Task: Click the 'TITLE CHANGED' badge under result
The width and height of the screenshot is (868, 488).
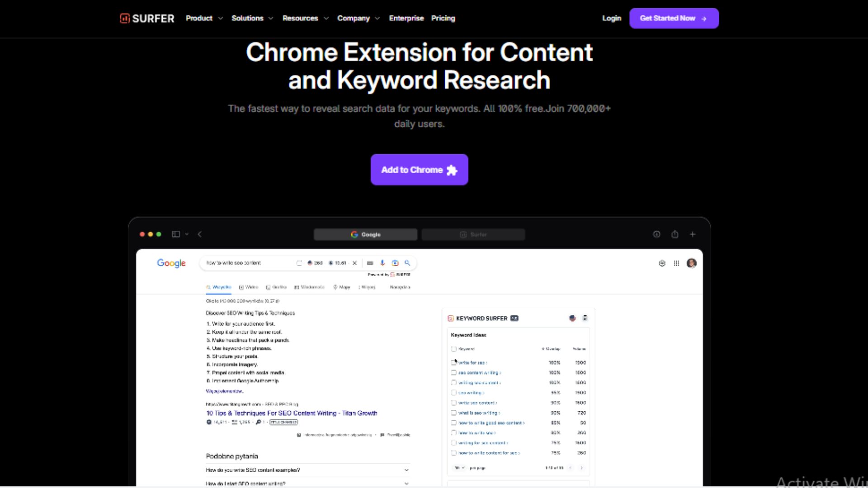Action: click(x=284, y=422)
